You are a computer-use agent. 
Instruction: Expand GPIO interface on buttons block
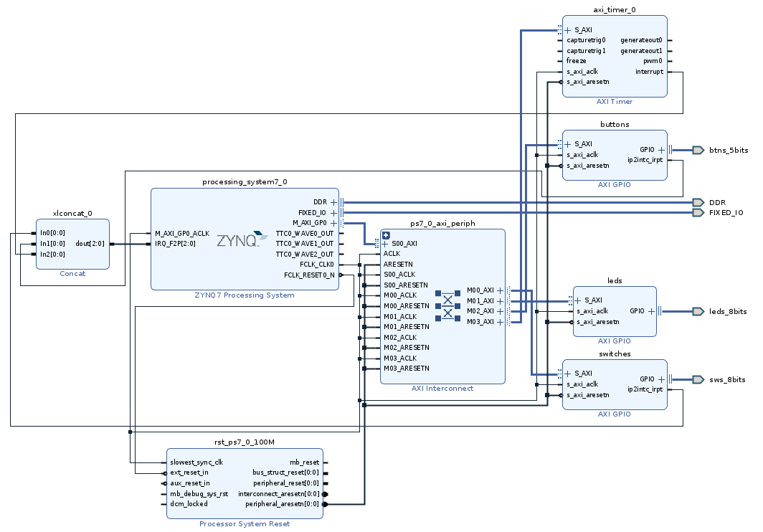pos(661,150)
